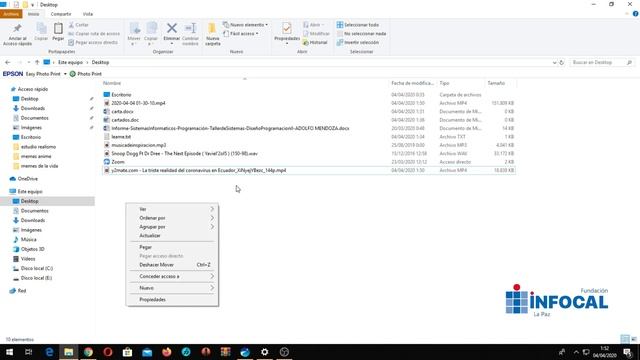Viewport: 640px width, 360px height.
Task: Select Disco local (C:) in navigation pane
Action: pyautogui.click(x=37, y=268)
